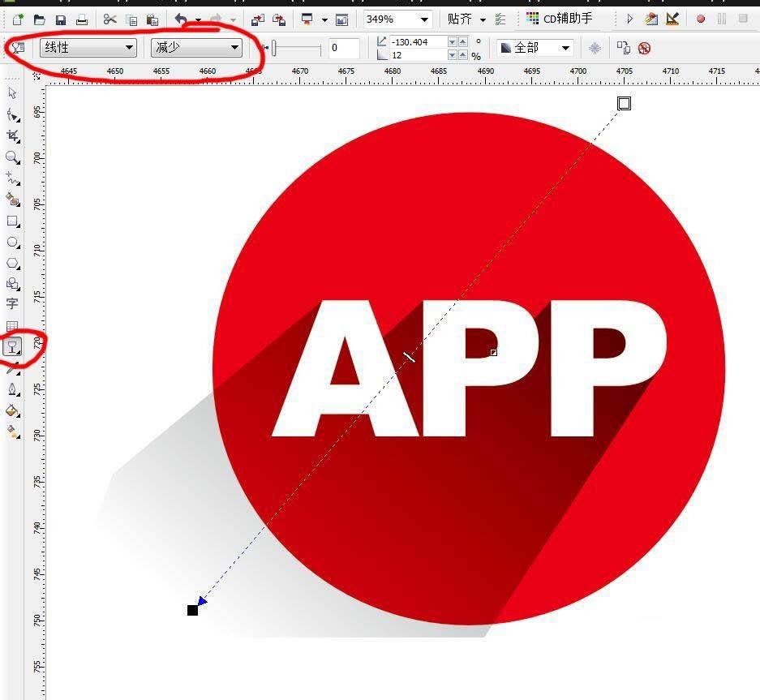760x700 pixels.
Task: Select the Transparency wine-glass tool
Action: [x=12, y=347]
